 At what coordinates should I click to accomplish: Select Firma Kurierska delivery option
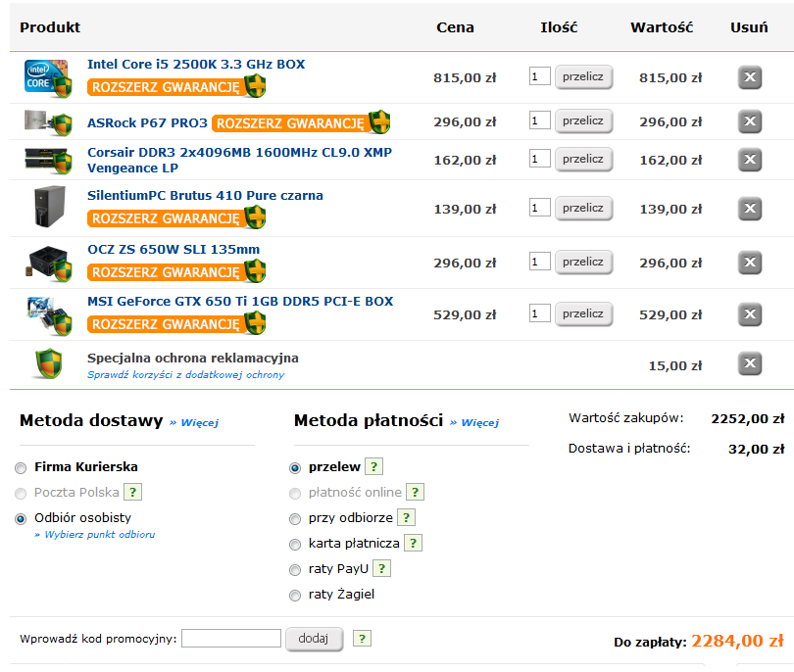tap(21, 468)
